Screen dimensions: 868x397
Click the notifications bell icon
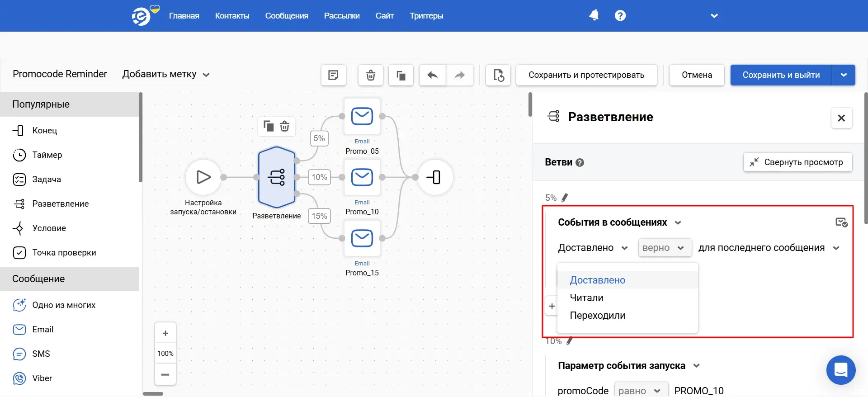coord(594,15)
